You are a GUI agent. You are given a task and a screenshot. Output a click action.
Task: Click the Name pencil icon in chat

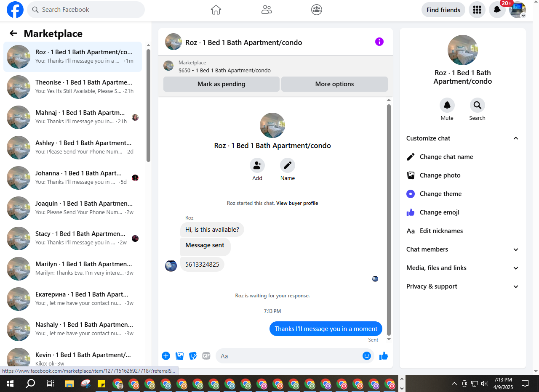coord(288,165)
